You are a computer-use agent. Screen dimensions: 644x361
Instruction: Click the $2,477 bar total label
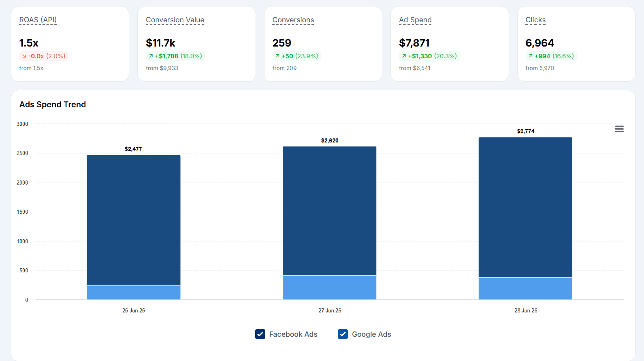pos(133,149)
